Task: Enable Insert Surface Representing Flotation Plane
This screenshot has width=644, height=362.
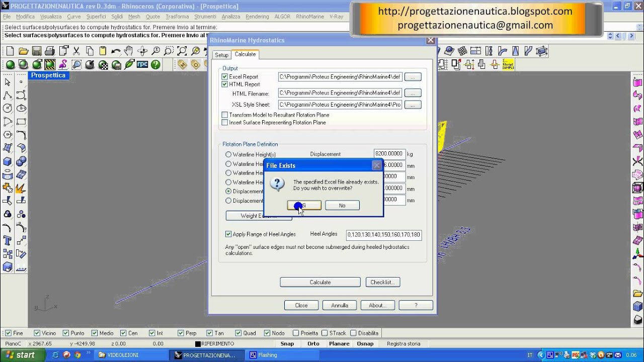Action: (224, 123)
